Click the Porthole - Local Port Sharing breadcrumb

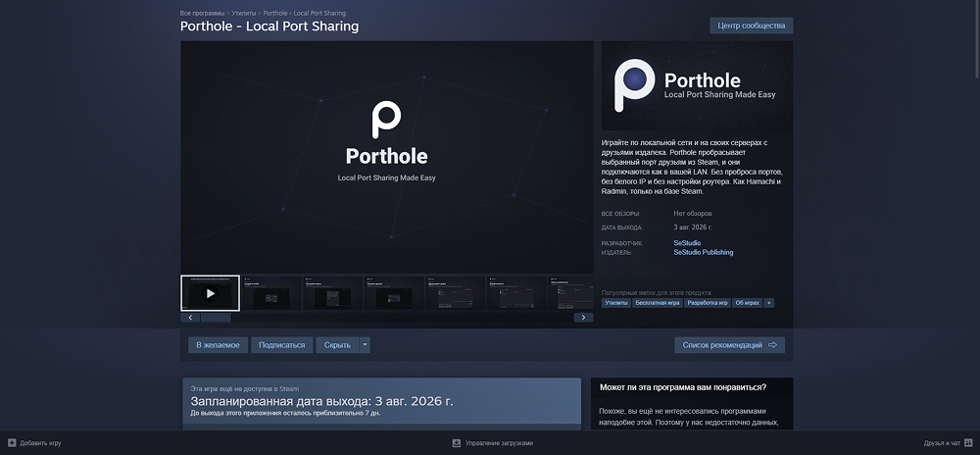[x=305, y=13]
